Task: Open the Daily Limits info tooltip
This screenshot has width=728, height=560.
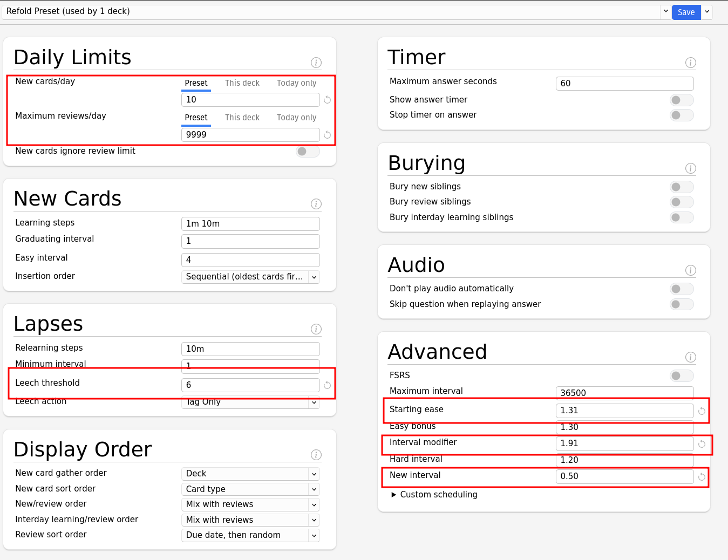Action: (x=316, y=63)
